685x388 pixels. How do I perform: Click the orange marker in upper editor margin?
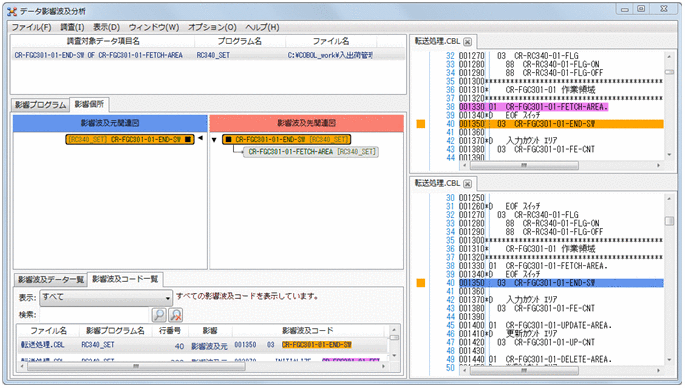(x=421, y=124)
